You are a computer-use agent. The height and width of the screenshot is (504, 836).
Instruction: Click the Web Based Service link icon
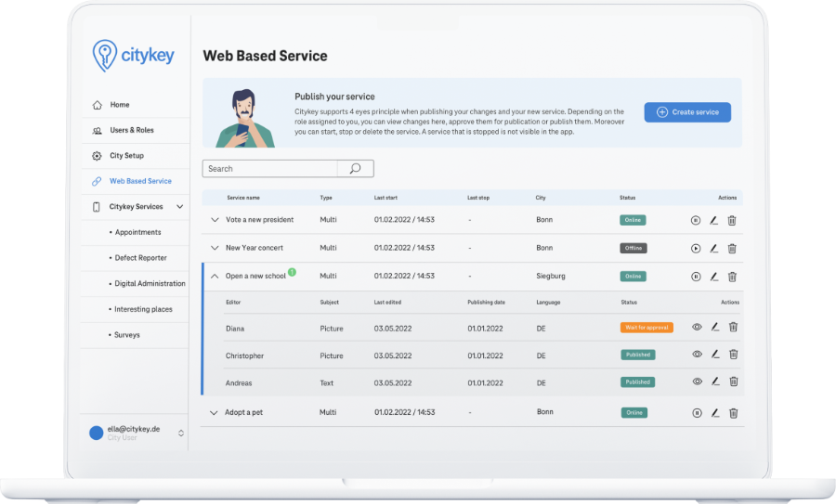pos(97,181)
